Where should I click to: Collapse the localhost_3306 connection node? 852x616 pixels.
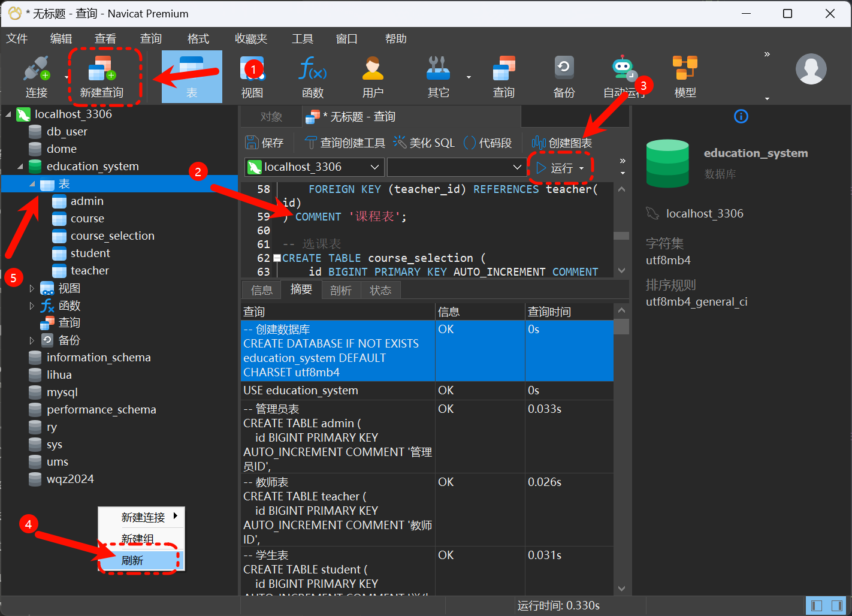8,114
